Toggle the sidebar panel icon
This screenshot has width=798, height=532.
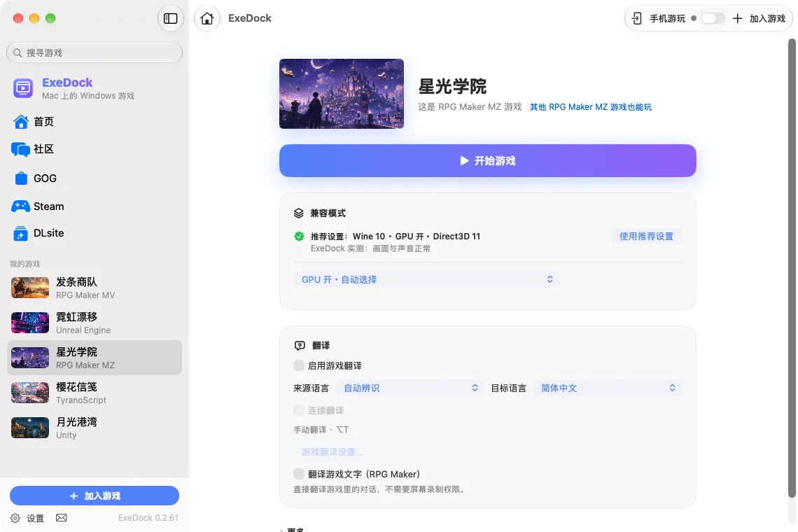171,18
